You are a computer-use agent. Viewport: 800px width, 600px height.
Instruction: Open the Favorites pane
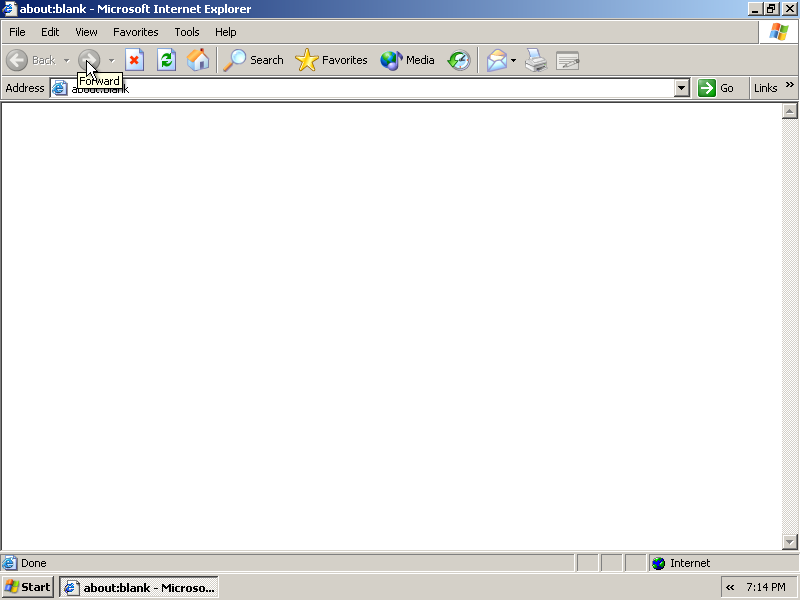[332, 60]
